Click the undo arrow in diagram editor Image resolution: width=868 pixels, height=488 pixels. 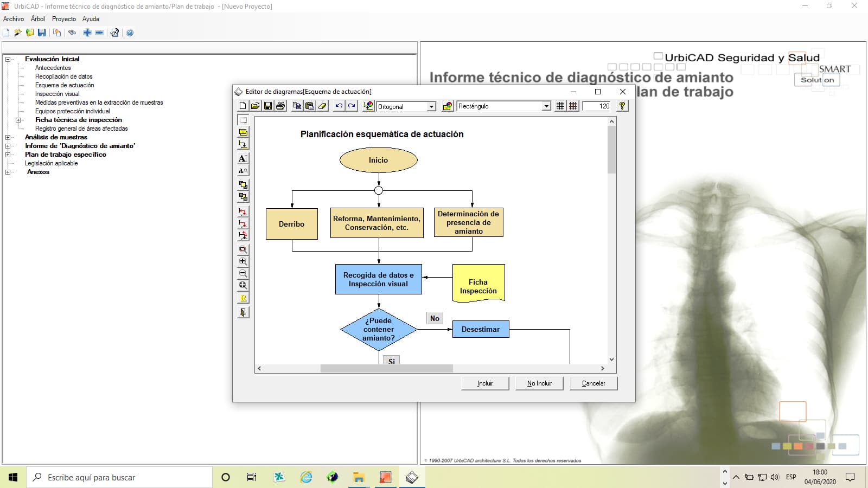point(339,106)
